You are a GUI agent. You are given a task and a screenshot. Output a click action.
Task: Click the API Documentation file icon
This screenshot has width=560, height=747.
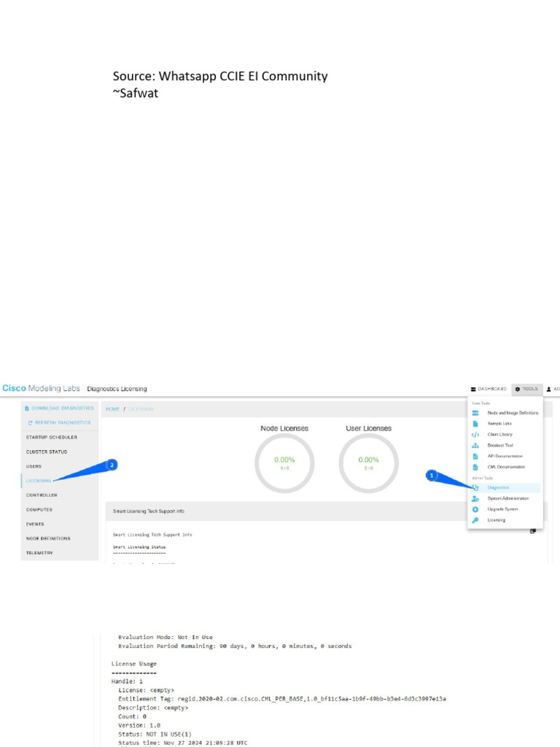475,457
